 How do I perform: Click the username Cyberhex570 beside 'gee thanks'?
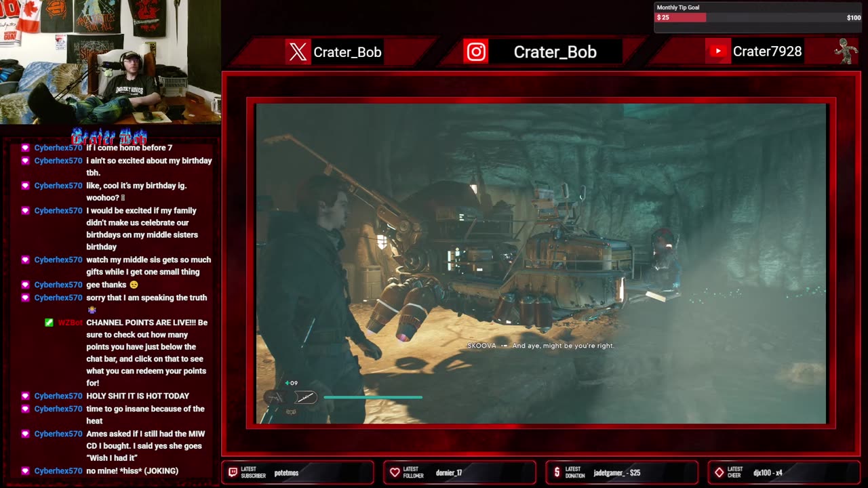click(x=58, y=285)
